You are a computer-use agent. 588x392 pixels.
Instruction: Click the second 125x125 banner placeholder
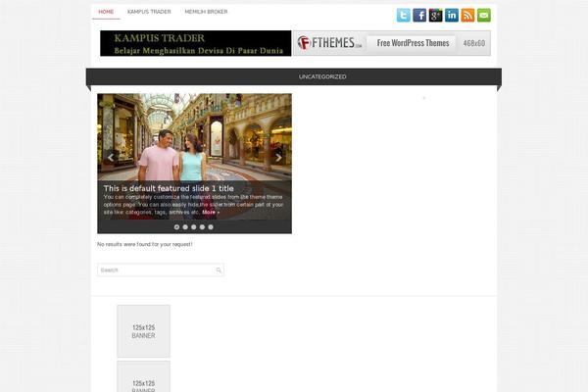click(x=144, y=376)
